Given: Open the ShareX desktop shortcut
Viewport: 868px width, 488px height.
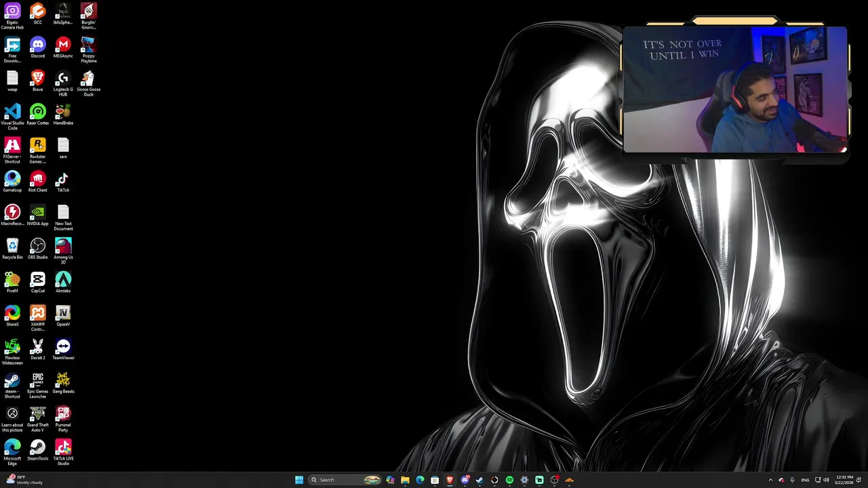Looking at the screenshot, I should [x=12, y=317].
